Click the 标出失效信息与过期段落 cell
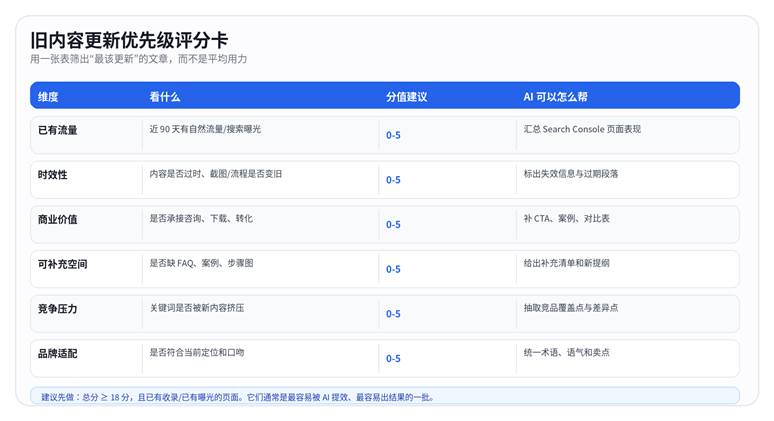Image resolution: width=774 pixels, height=421 pixels. [571, 174]
